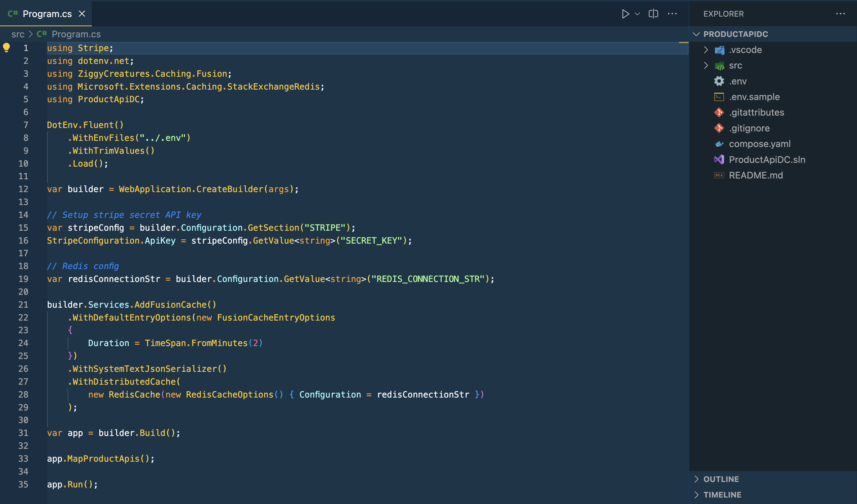Open the README.md file
857x504 pixels.
(756, 175)
